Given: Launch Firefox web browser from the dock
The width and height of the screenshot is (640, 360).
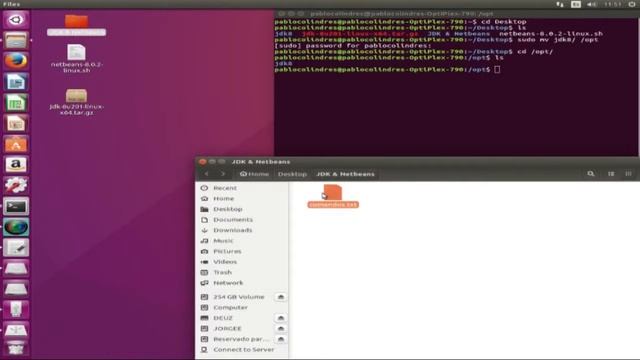Looking at the screenshot, I should [x=16, y=61].
